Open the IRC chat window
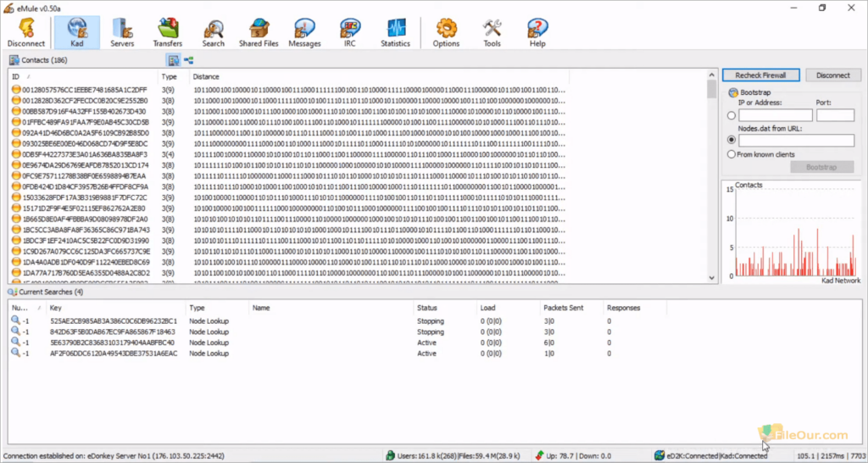The image size is (868, 463). pos(349,32)
